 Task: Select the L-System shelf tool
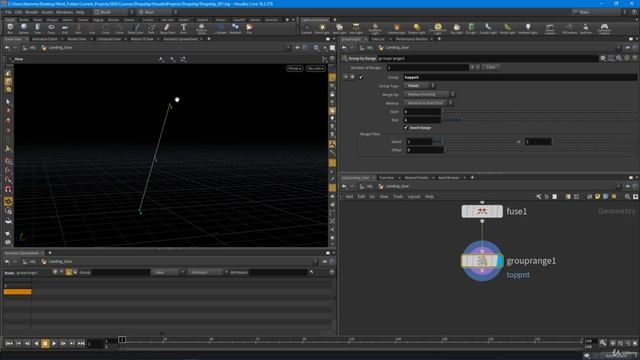220,28
